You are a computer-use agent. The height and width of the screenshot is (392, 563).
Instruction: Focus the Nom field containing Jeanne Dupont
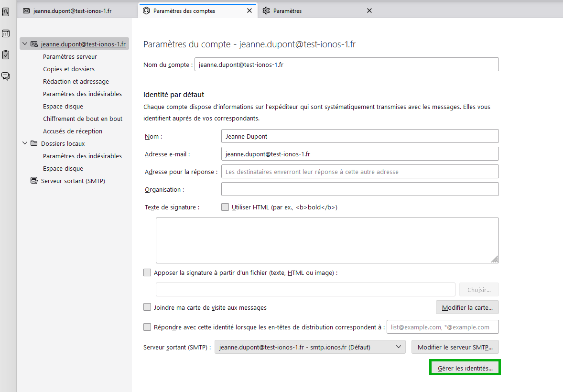(360, 136)
